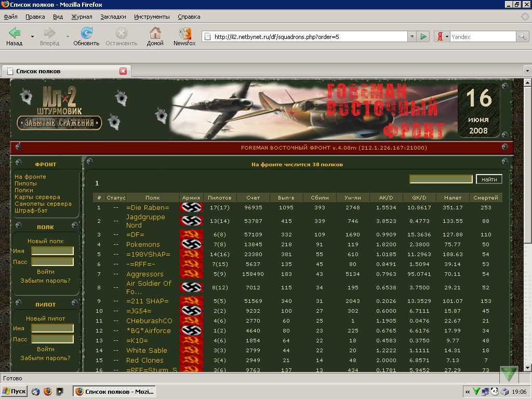Open the Полки sidebar link
The image size is (532, 399).
(24, 190)
